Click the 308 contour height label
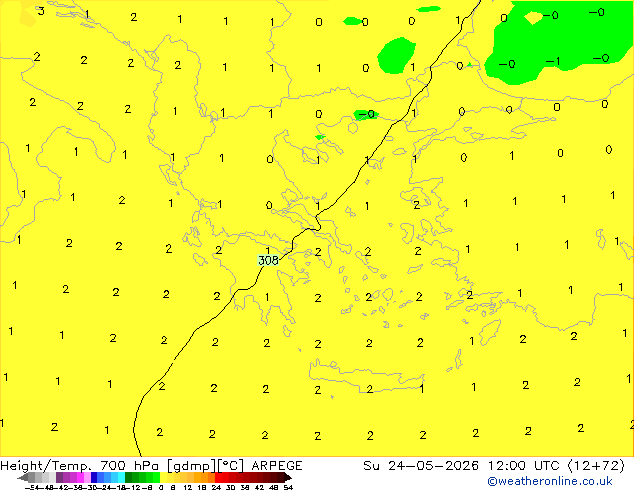634x490 pixels. coord(268,260)
